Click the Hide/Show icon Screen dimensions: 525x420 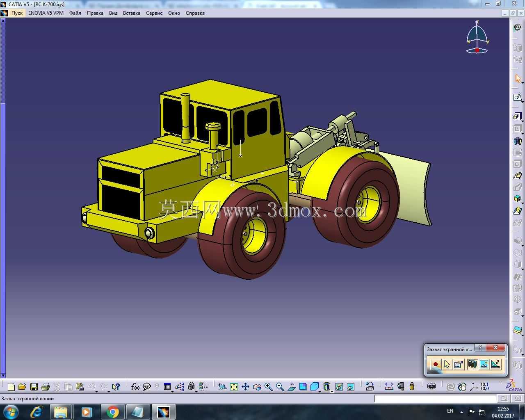point(339,386)
